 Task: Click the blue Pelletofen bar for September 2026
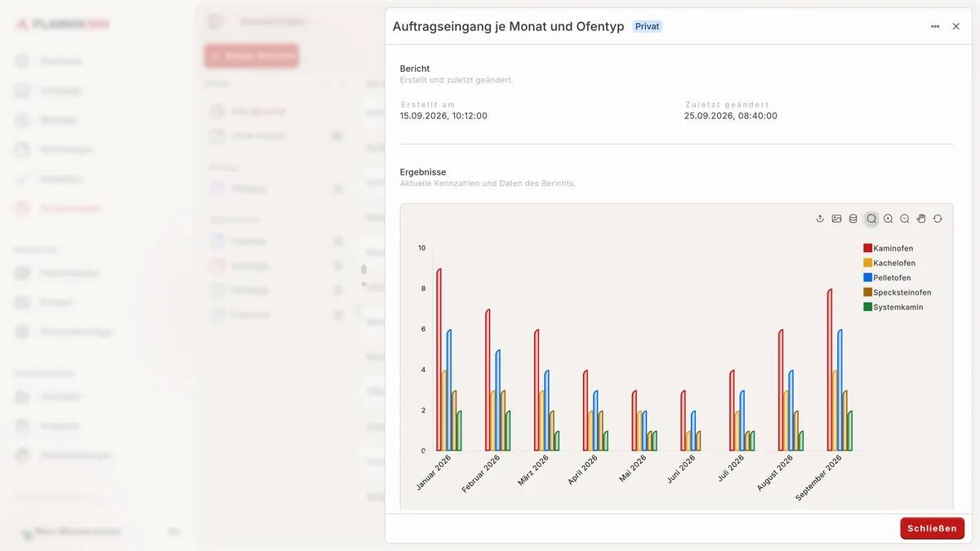tap(840, 390)
